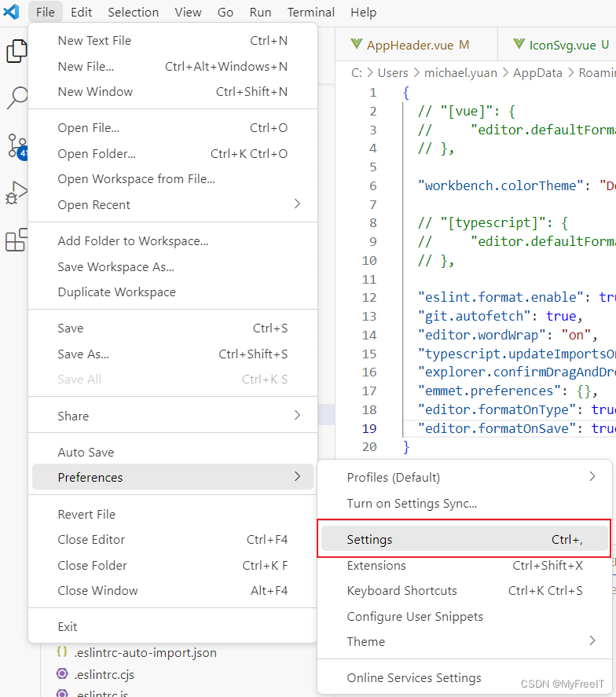Screen dimensions: 616x697
Task: Open the Selection menu
Action: click(134, 12)
